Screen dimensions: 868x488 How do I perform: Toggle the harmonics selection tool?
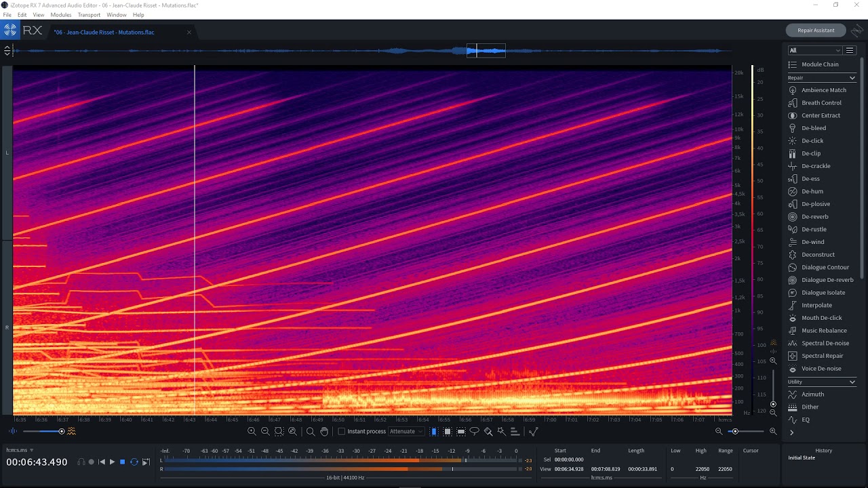(x=515, y=431)
